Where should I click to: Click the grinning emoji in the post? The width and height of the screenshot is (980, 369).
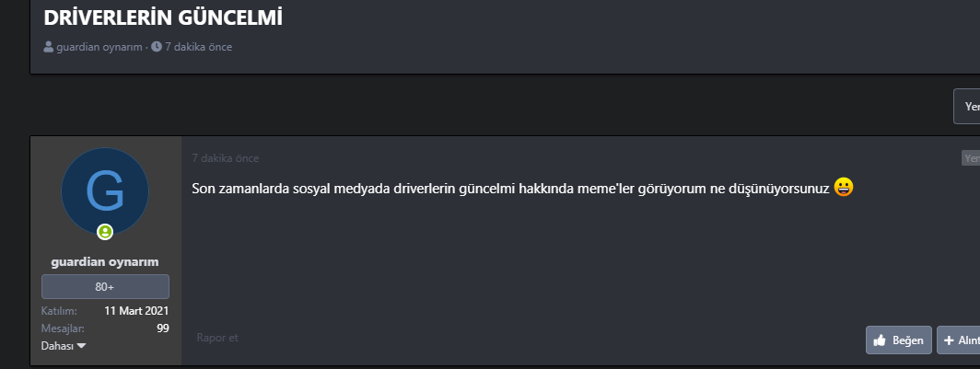(x=844, y=187)
